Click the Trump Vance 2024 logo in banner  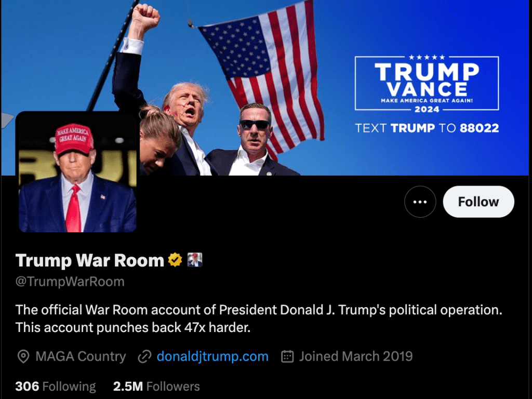(x=427, y=84)
